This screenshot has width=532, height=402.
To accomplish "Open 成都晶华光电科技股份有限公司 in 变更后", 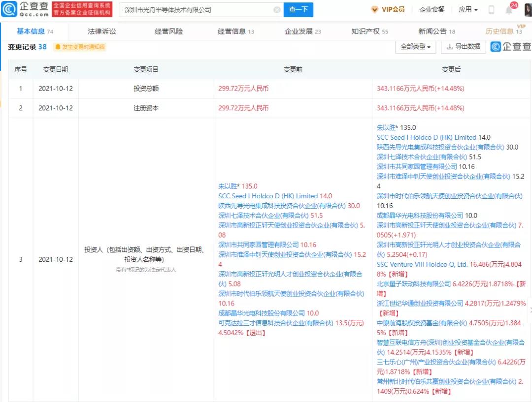I will (420, 216).
